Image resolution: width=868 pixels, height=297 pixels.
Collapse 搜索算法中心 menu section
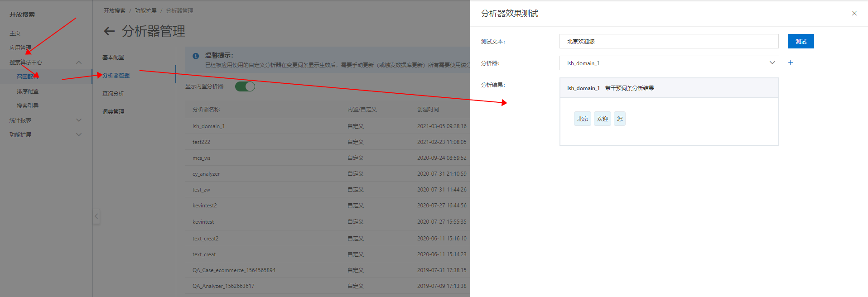tap(79, 62)
